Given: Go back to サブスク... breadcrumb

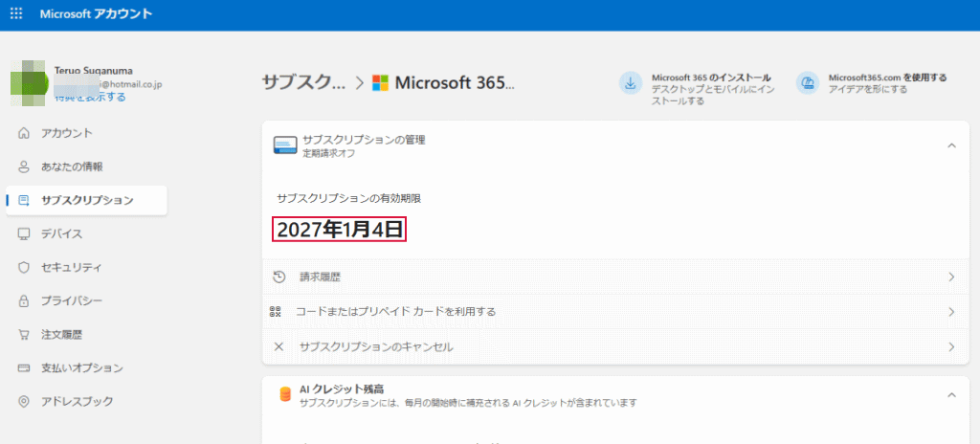Looking at the screenshot, I should coord(303,82).
